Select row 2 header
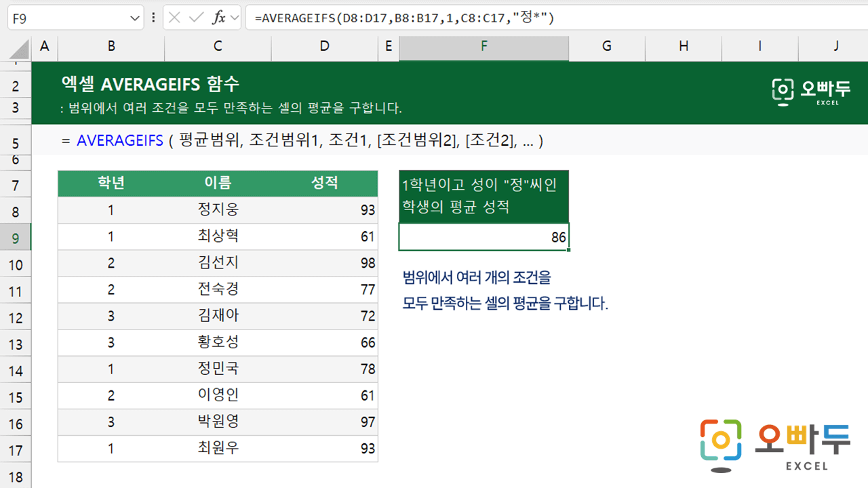868x488 pixels. pyautogui.click(x=16, y=86)
